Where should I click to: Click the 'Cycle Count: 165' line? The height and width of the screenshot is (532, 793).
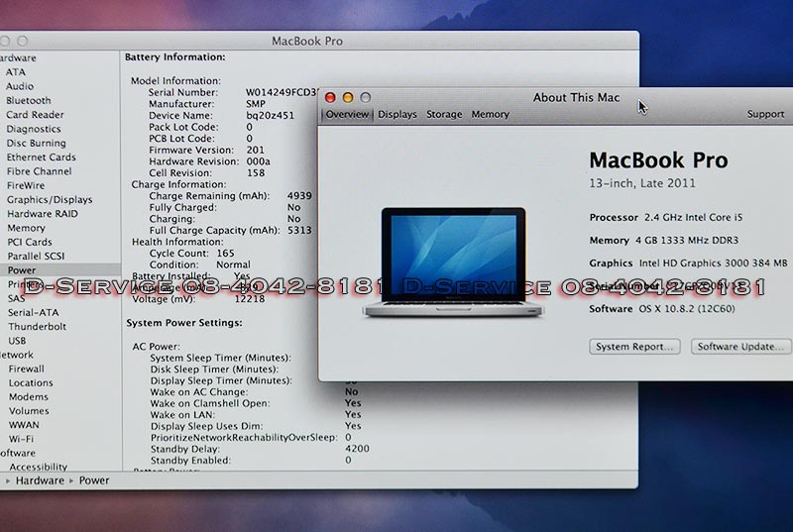point(191,253)
